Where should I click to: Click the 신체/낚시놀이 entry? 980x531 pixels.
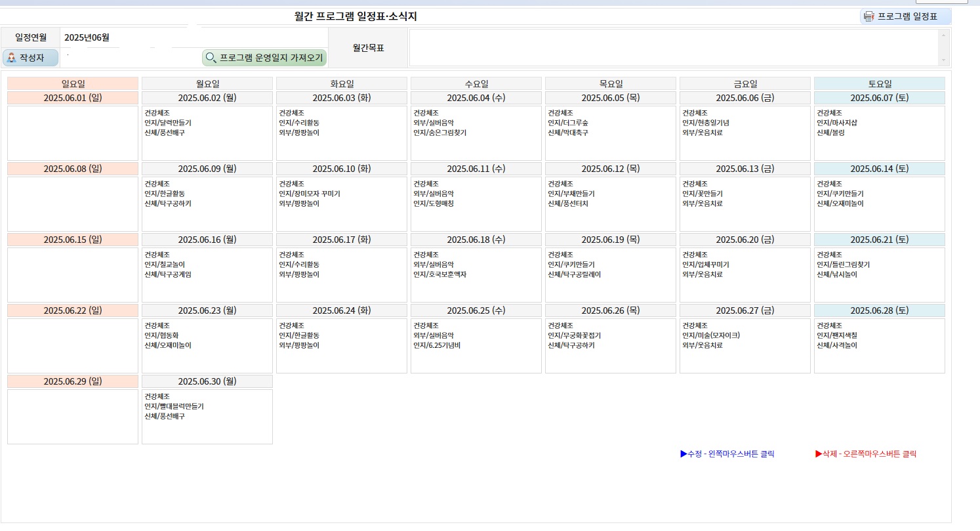click(x=837, y=274)
